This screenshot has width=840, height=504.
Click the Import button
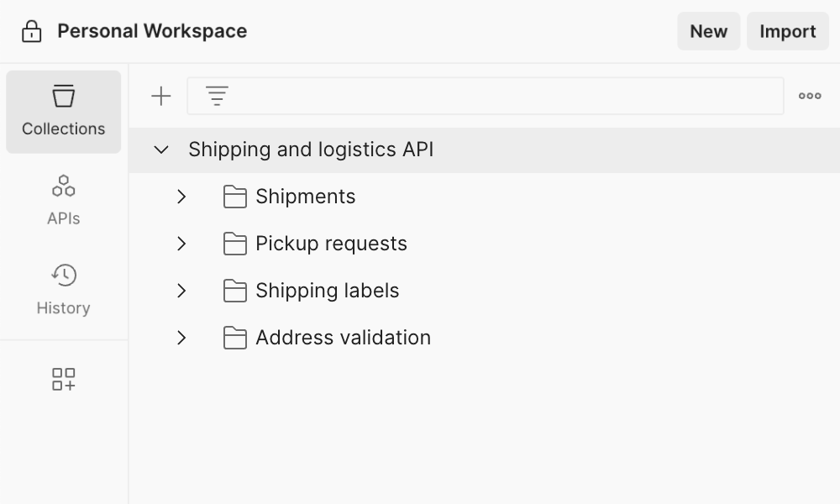(x=787, y=31)
